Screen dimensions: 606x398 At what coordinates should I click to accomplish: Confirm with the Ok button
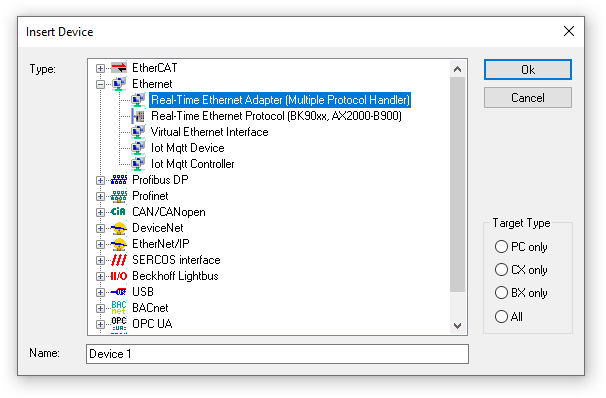[x=528, y=70]
